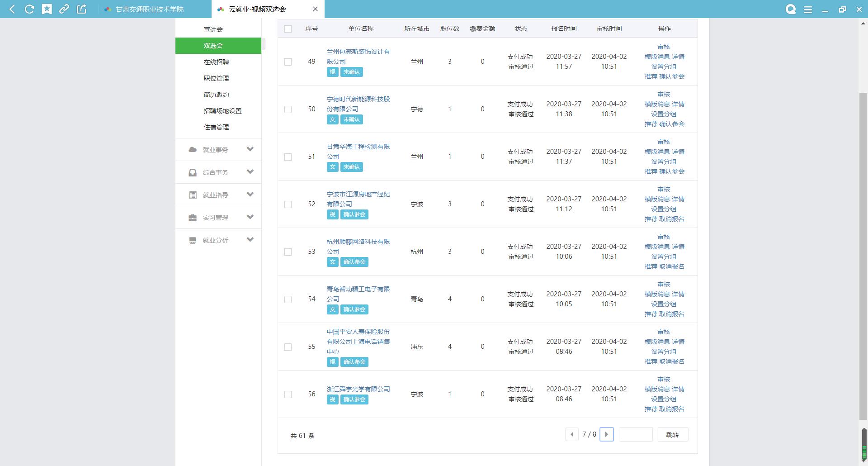Click the page refresh icon
This screenshot has width=868, height=466.
point(29,9)
